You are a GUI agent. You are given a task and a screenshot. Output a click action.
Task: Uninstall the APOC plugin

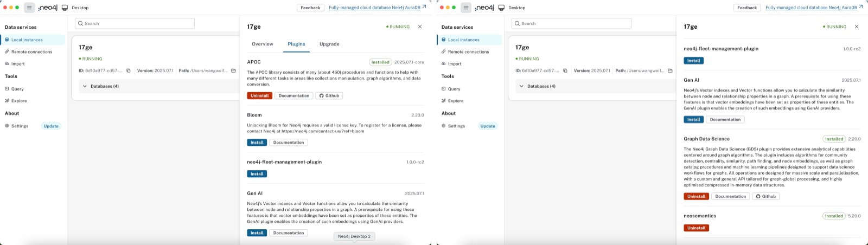pyautogui.click(x=260, y=96)
